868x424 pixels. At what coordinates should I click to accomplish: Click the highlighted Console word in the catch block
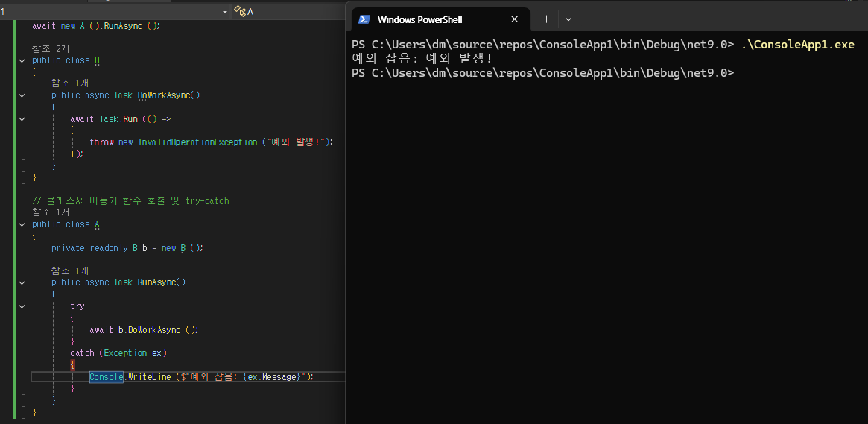(x=107, y=377)
